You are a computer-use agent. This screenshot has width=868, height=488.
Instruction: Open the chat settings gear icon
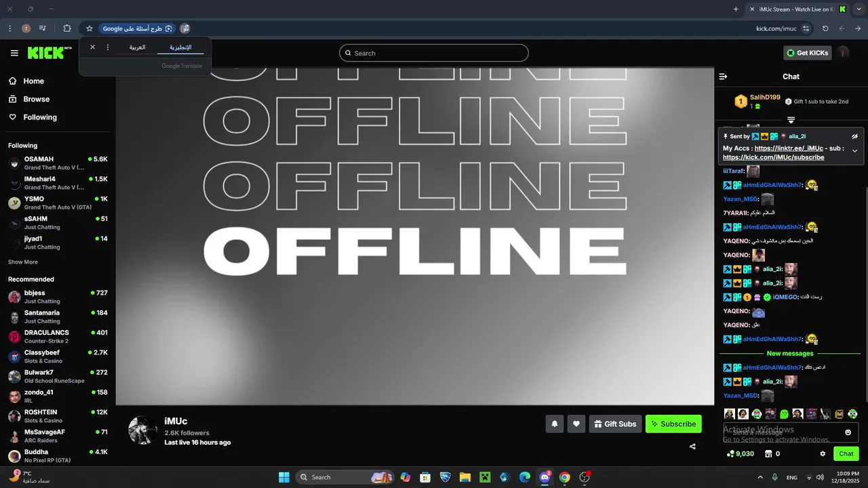tap(823, 453)
